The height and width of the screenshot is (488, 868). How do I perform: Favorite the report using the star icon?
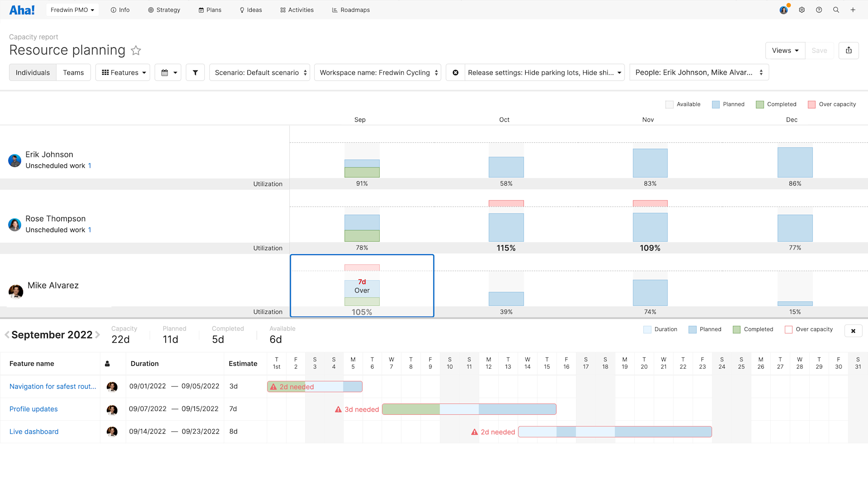click(x=136, y=50)
